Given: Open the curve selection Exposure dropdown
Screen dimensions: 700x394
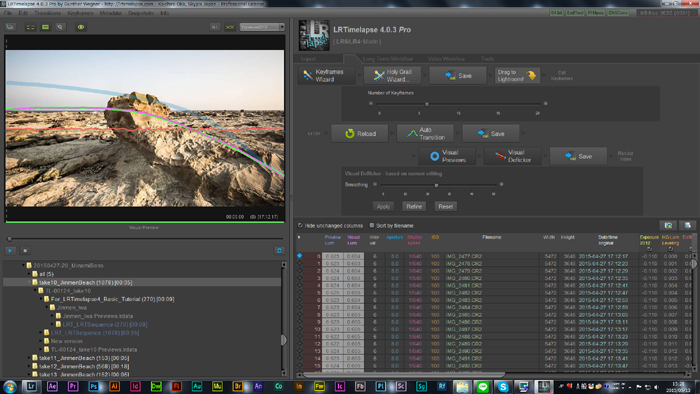Looking at the screenshot, I should point(262,27).
